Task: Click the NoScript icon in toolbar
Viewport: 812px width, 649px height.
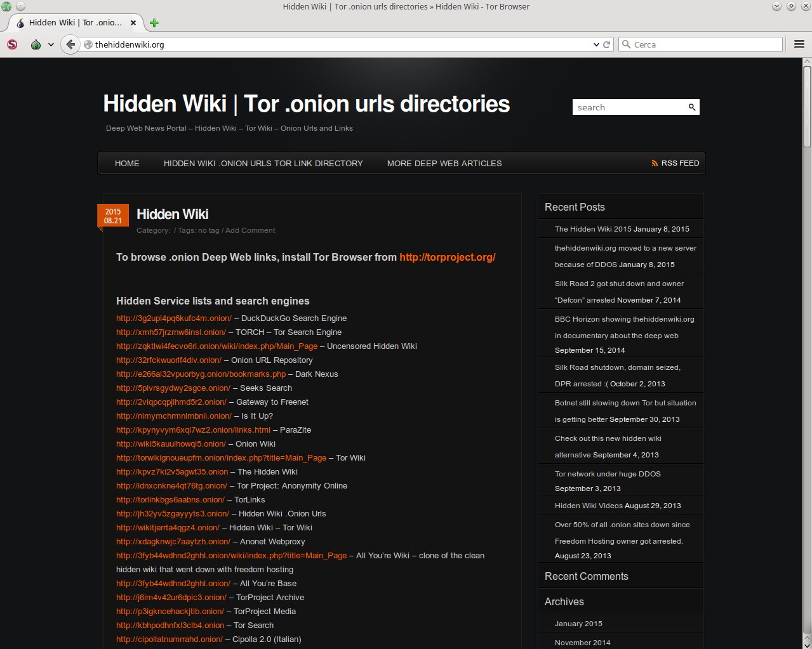Action: coord(12,44)
